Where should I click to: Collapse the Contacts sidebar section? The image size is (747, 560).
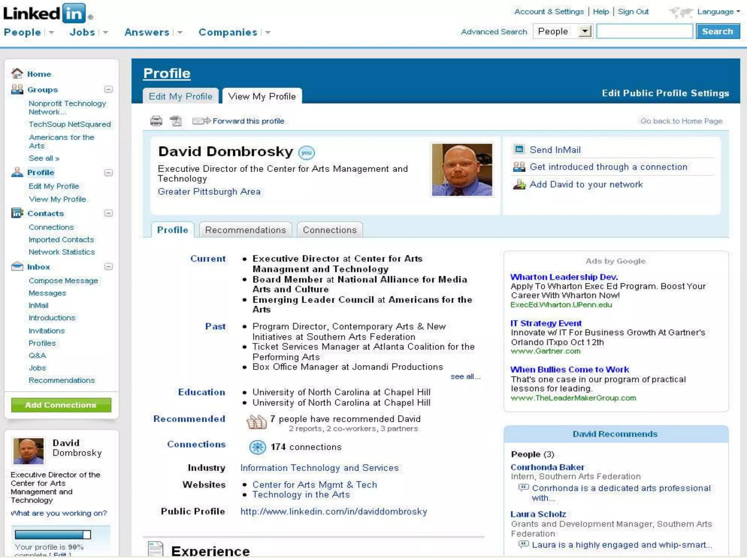pos(108,213)
